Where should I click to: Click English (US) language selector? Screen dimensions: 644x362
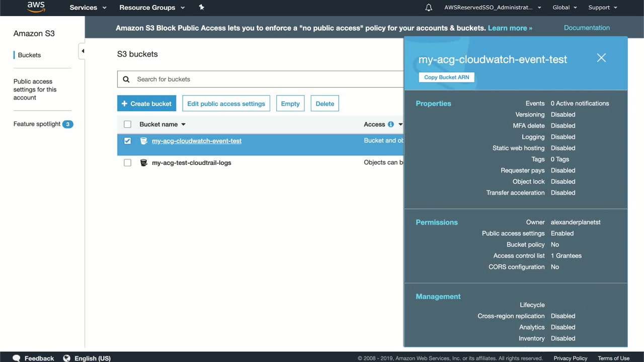click(93, 358)
